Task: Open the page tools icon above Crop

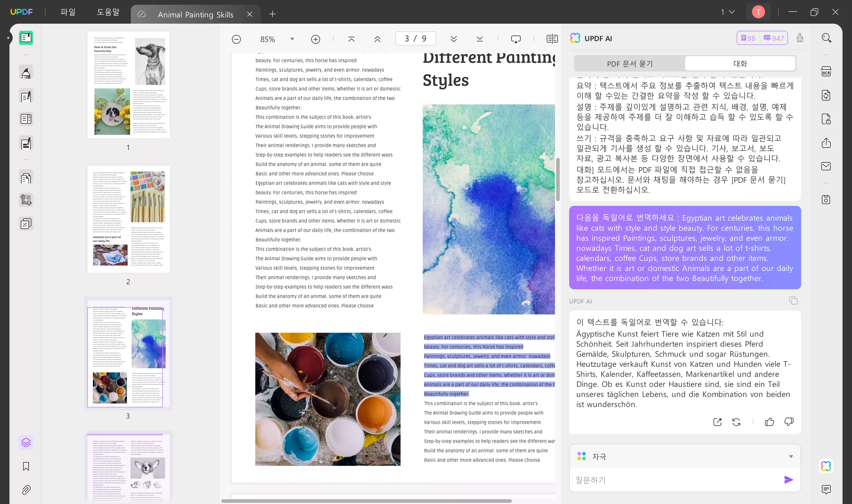Action: (26, 178)
